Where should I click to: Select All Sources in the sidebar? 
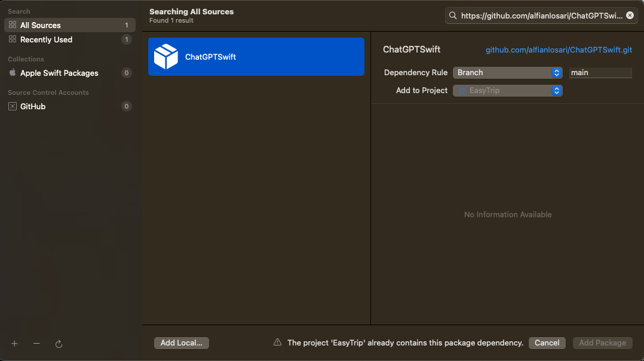(x=70, y=25)
